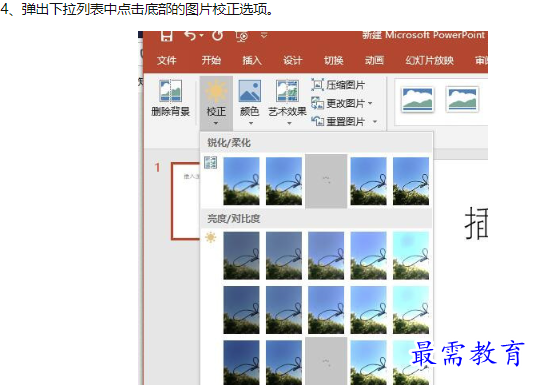The image size is (533, 385).
Task: Pick brightness +40% contrast -20% thumbnail
Action: coord(411,310)
